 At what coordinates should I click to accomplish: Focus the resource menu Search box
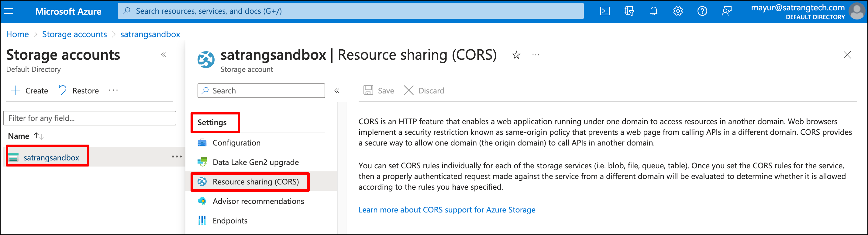coord(261,91)
